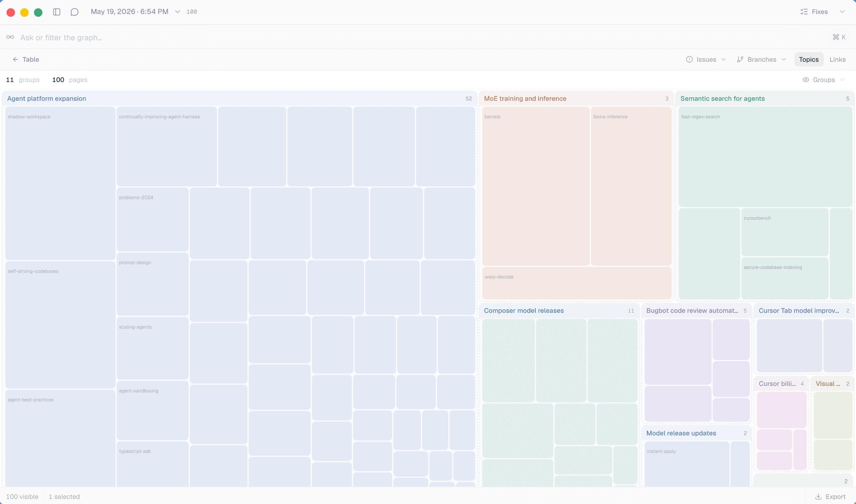Toggle the sidebar panel icon
856x504 pixels.
(x=57, y=12)
